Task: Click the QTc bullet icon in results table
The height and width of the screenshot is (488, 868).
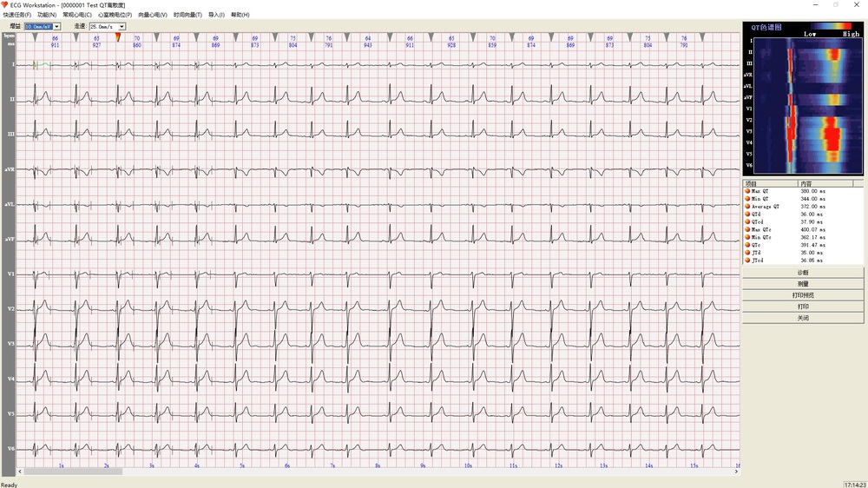Action: click(747, 246)
